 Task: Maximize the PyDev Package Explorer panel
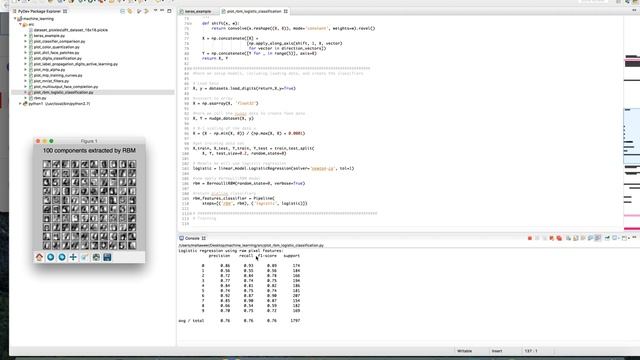169,11
